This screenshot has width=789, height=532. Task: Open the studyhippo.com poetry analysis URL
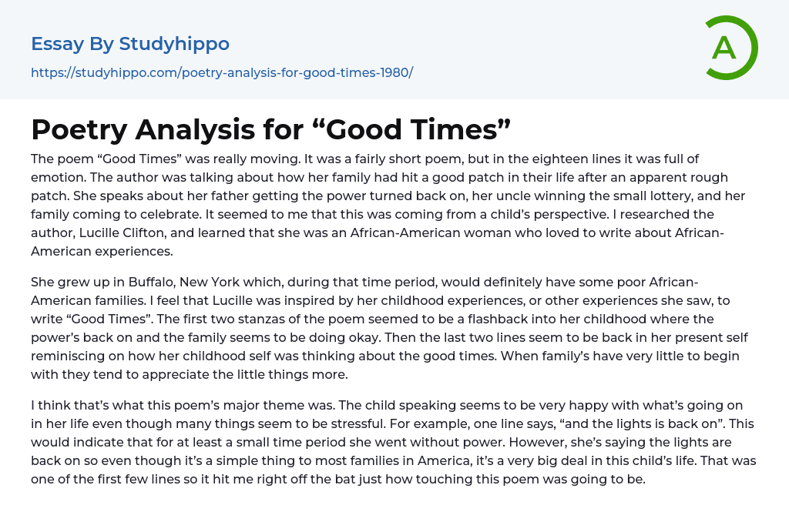(x=222, y=72)
